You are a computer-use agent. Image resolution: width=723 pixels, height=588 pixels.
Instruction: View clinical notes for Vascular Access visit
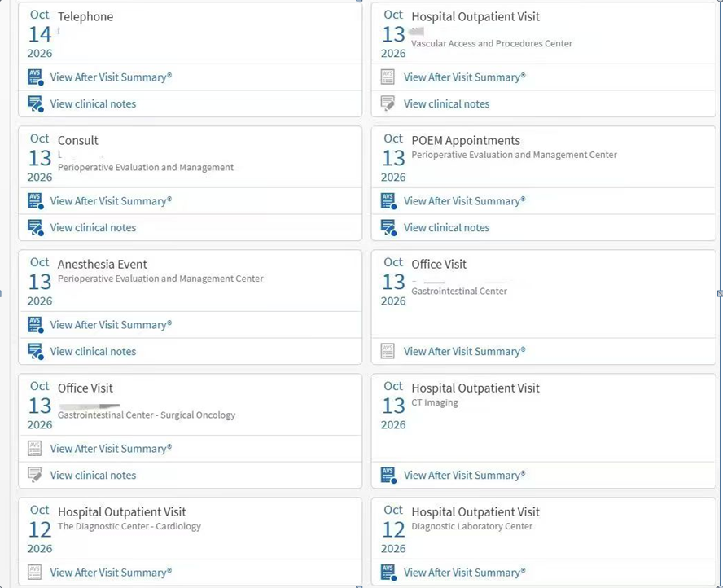tap(447, 103)
